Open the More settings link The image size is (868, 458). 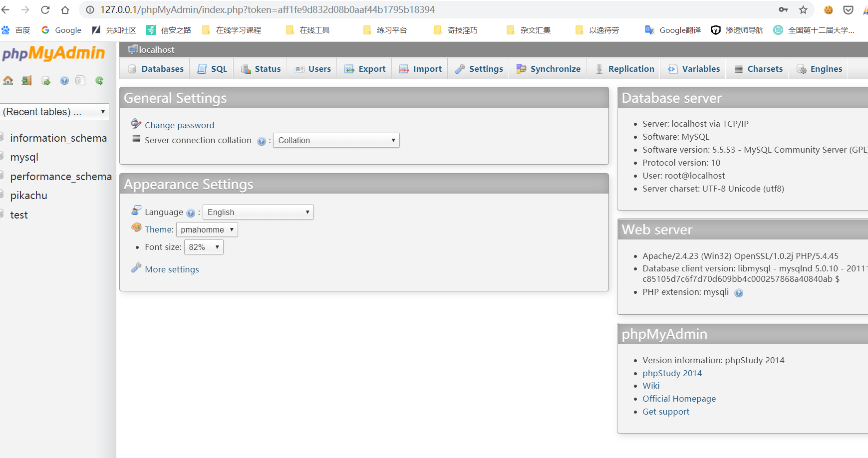(172, 269)
